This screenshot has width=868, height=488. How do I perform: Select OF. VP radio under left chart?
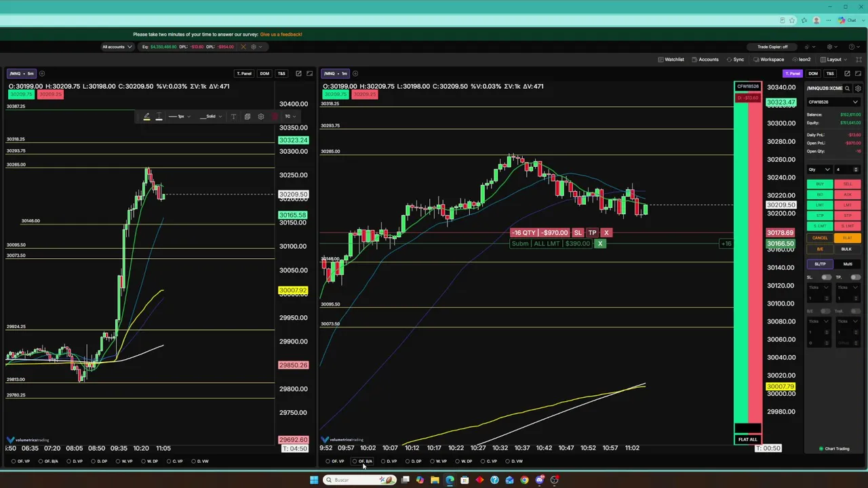14,462
